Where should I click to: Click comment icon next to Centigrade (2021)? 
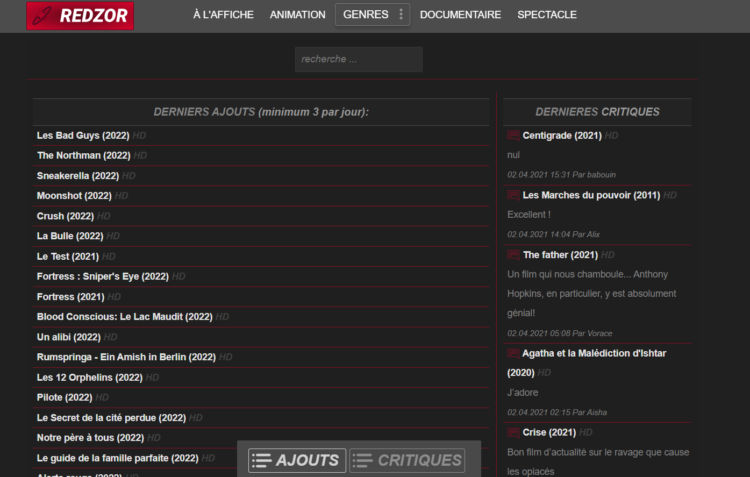click(513, 135)
